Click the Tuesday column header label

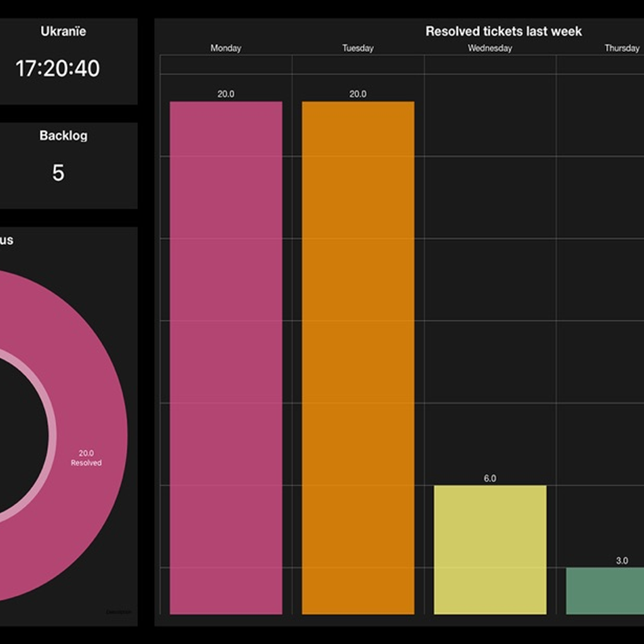tap(358, 48)
